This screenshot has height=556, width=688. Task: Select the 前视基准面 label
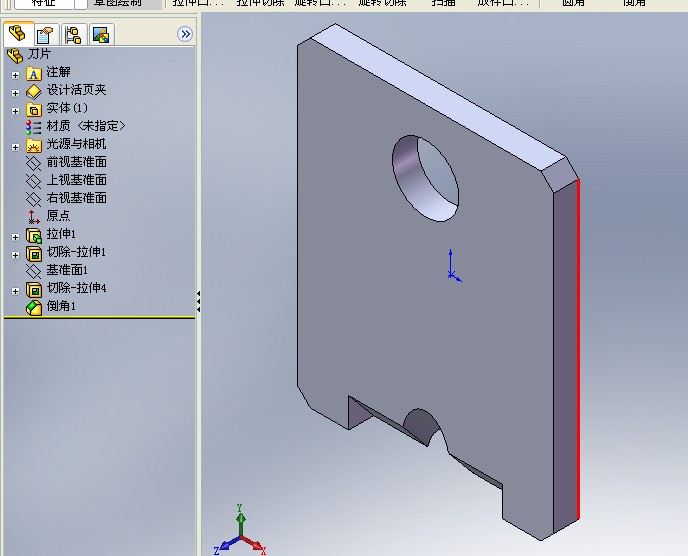77,162
